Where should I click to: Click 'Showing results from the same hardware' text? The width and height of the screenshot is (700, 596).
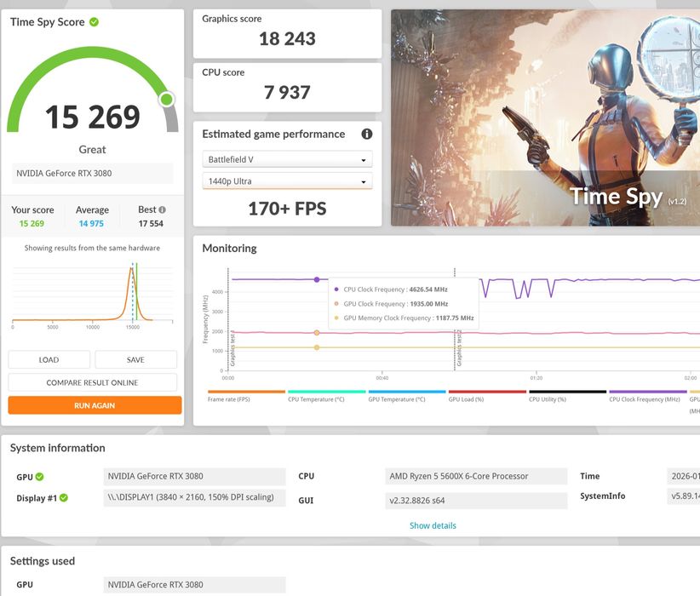pyautogui.click(x=92, y=248)
